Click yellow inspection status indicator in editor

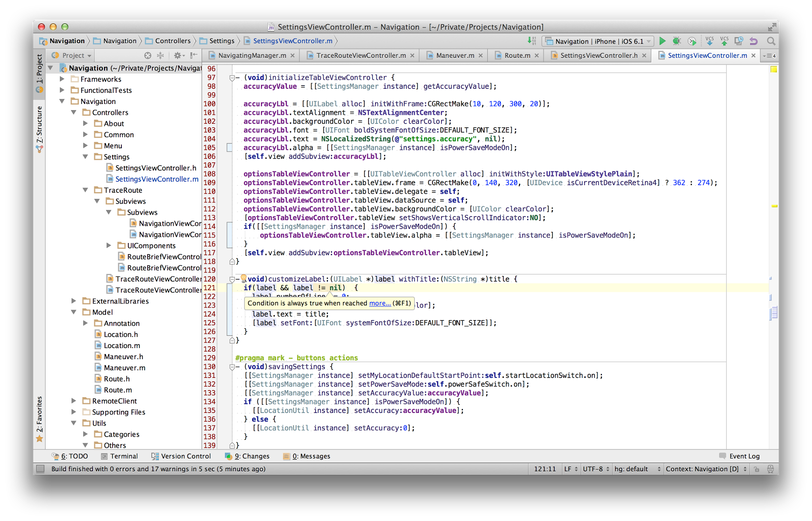click(774, 69)
